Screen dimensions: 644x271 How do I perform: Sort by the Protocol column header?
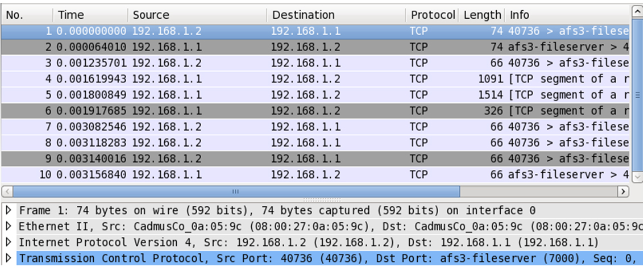point(433,15)
